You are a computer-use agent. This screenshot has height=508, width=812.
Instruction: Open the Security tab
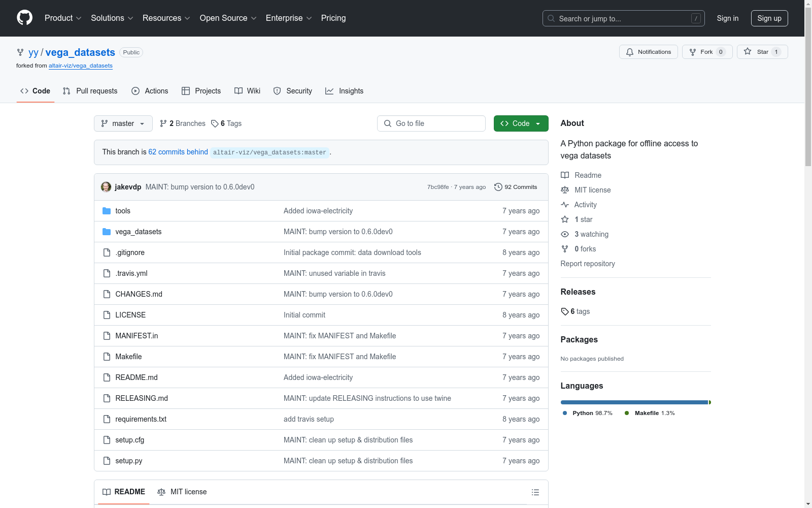point(293,91)
